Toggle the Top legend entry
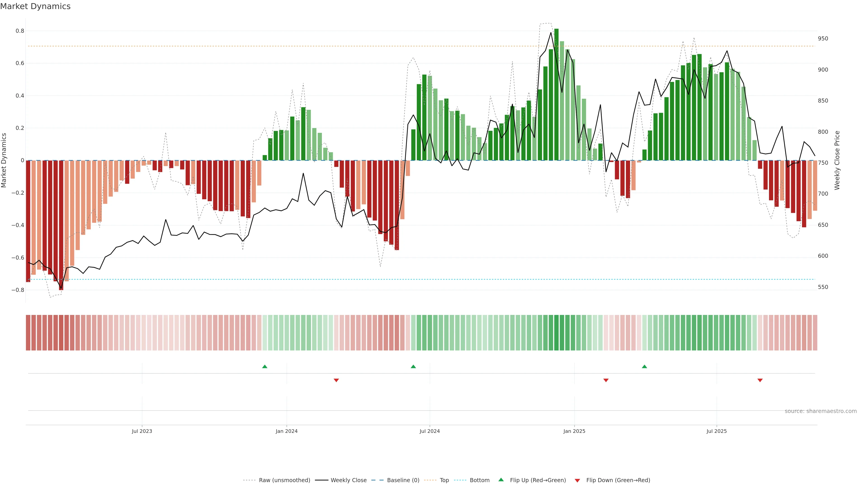868x488 pixels. pos(444,480)
